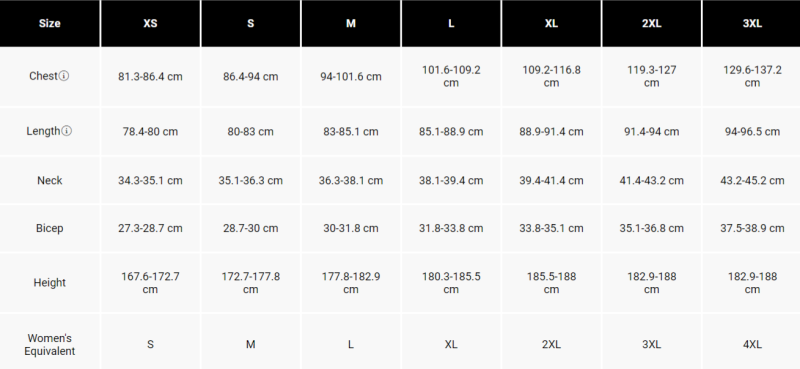800x369 pixels.
Task: Click the Bicep row label
Action: [x=49, y=228]
